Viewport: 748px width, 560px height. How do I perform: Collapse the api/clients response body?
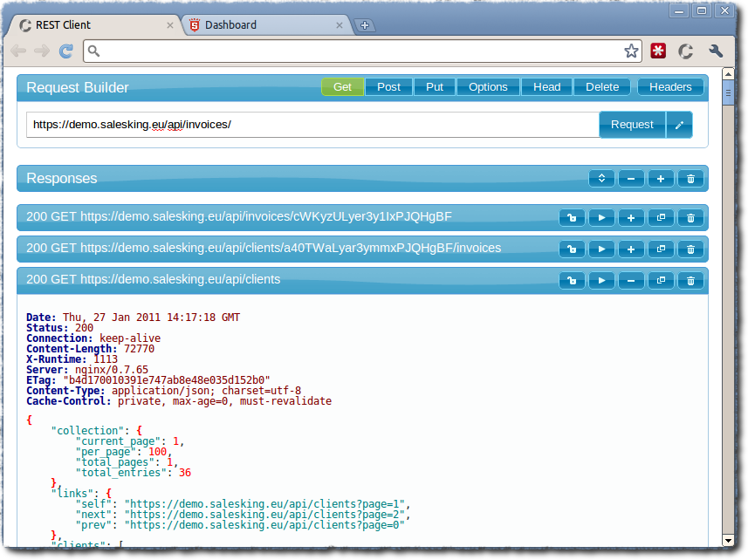[x=631, y=281]
